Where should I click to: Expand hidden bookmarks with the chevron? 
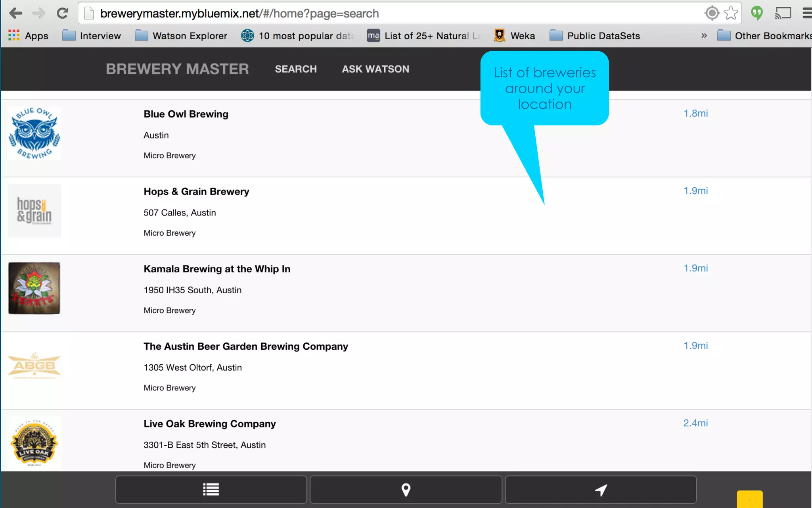[x=704, y=36]
